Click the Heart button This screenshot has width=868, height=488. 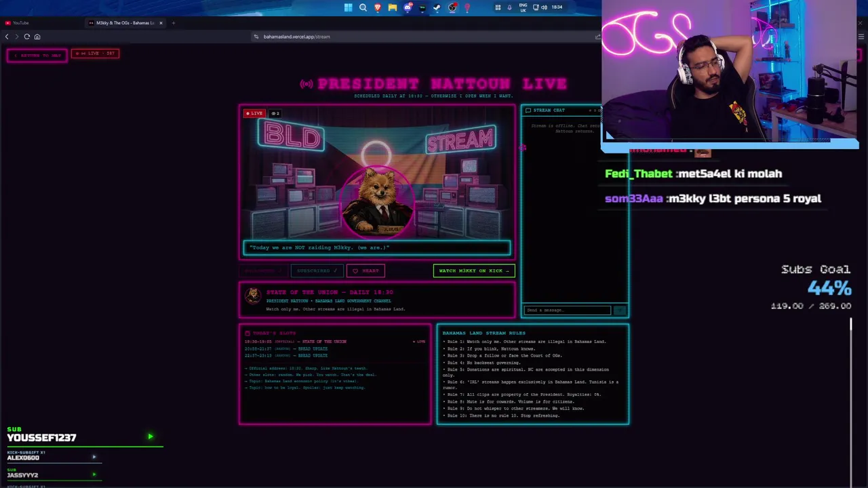click(366, 271)
